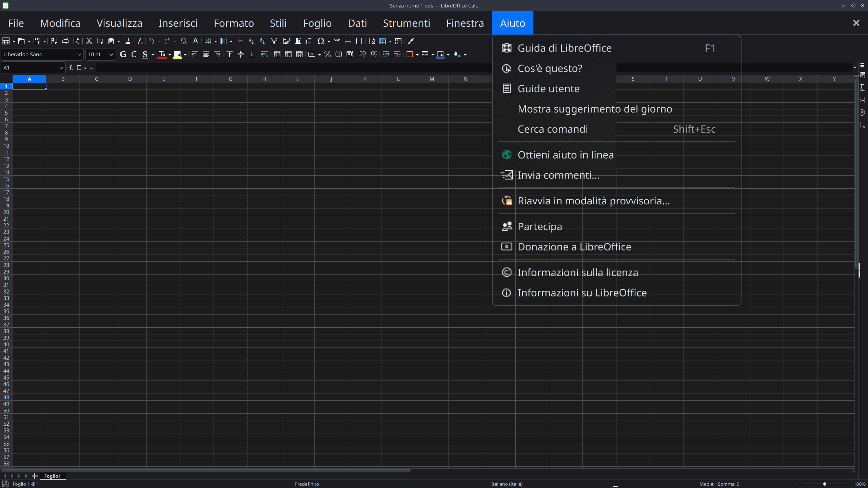
Task: Open the Borders dropdown arrow
Action: tap(417, 55)
